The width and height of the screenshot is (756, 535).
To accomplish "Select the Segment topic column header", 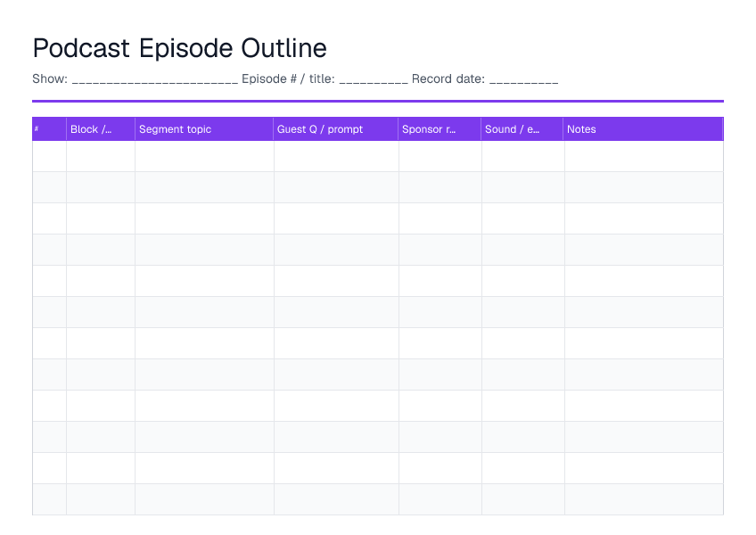I will click(x=204, y=128).
